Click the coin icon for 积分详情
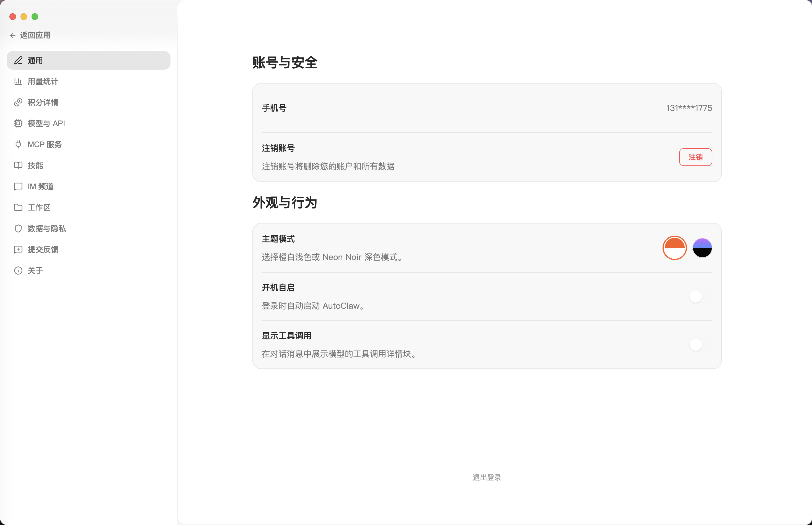 point(18,102)
